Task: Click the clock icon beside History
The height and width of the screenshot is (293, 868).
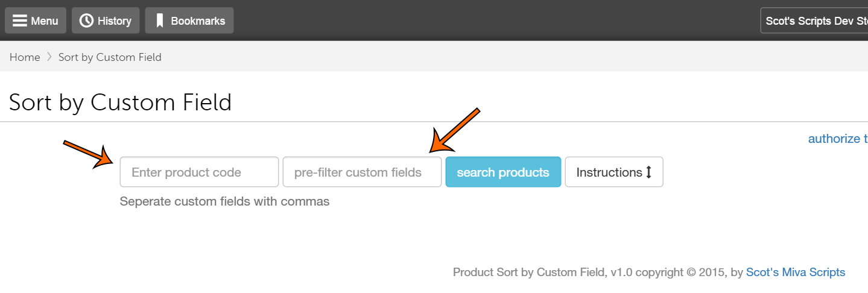Action: tap(87, 21)
